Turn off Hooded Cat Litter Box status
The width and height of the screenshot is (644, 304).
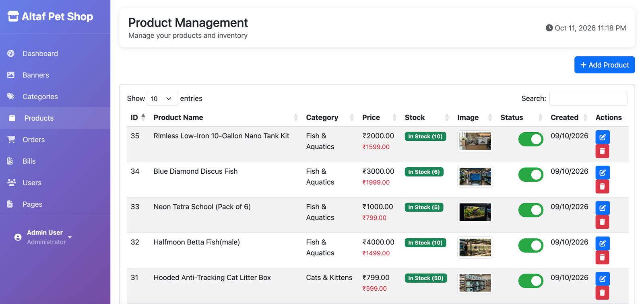point(531,281)
